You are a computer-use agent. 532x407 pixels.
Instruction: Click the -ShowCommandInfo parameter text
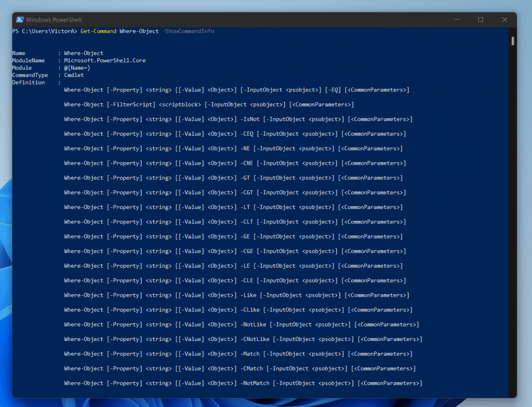pos(188,31)
